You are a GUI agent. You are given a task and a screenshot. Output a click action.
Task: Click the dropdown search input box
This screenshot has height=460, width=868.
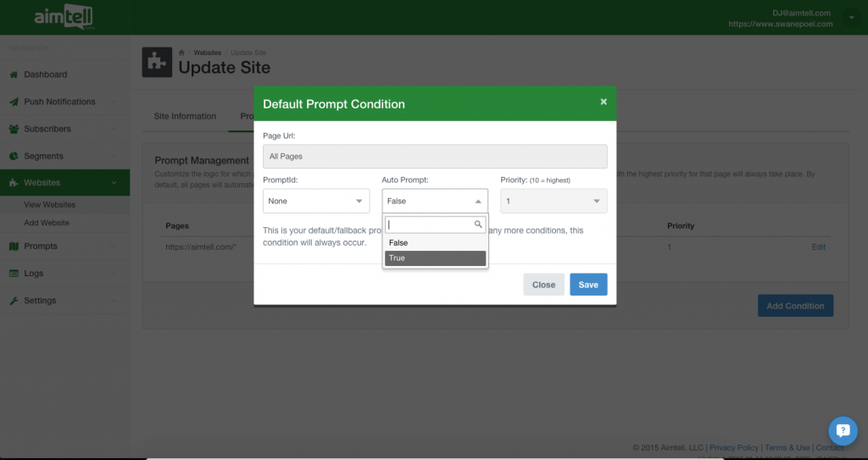coord(435,224)
